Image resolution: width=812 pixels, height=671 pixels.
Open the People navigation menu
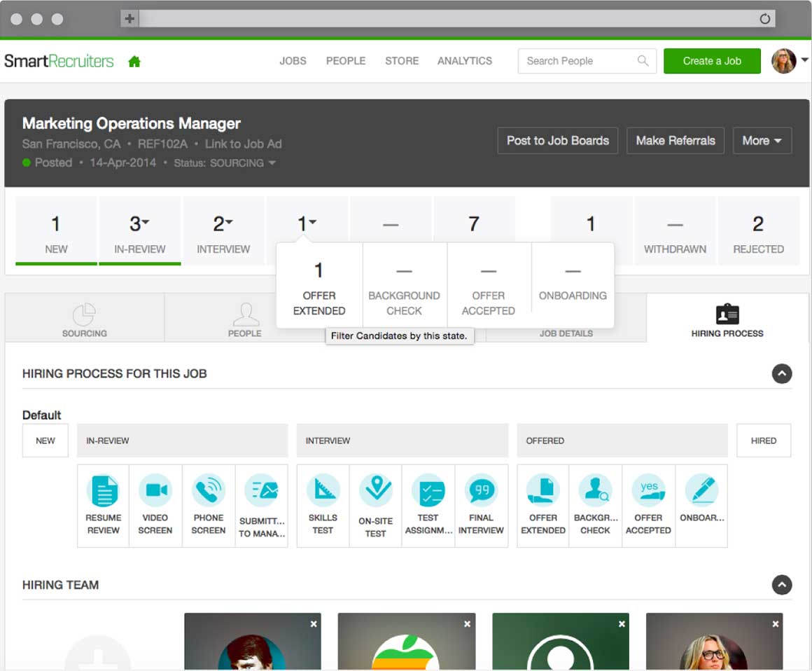click(345, 61)
